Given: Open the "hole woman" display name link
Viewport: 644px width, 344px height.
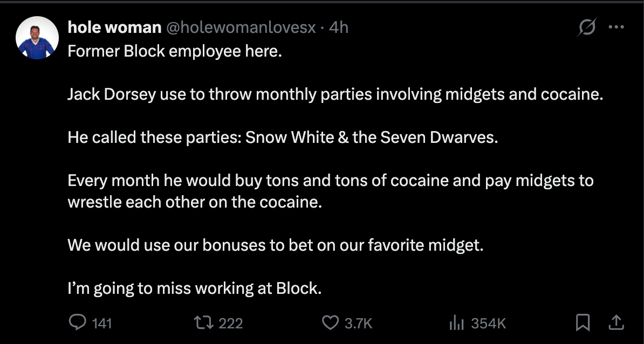Looking at the screenshot, I should point(114,27).
